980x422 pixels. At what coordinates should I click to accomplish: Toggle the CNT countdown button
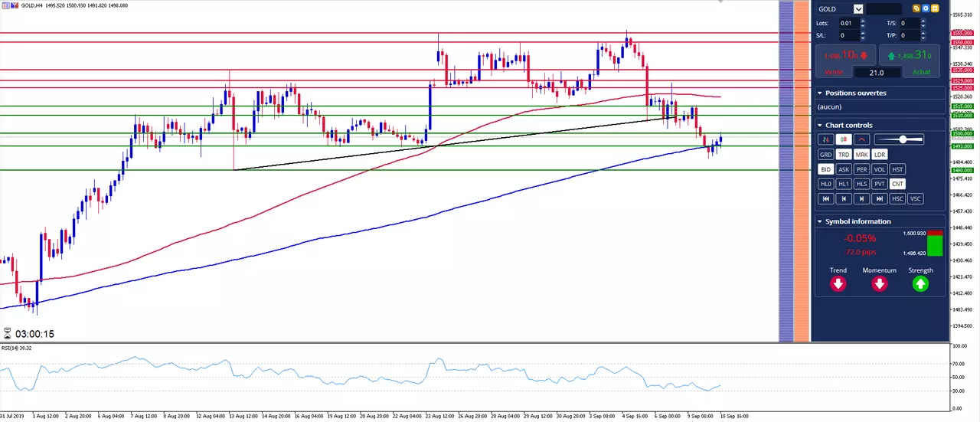pyautogui.click(x=897, y=184)
